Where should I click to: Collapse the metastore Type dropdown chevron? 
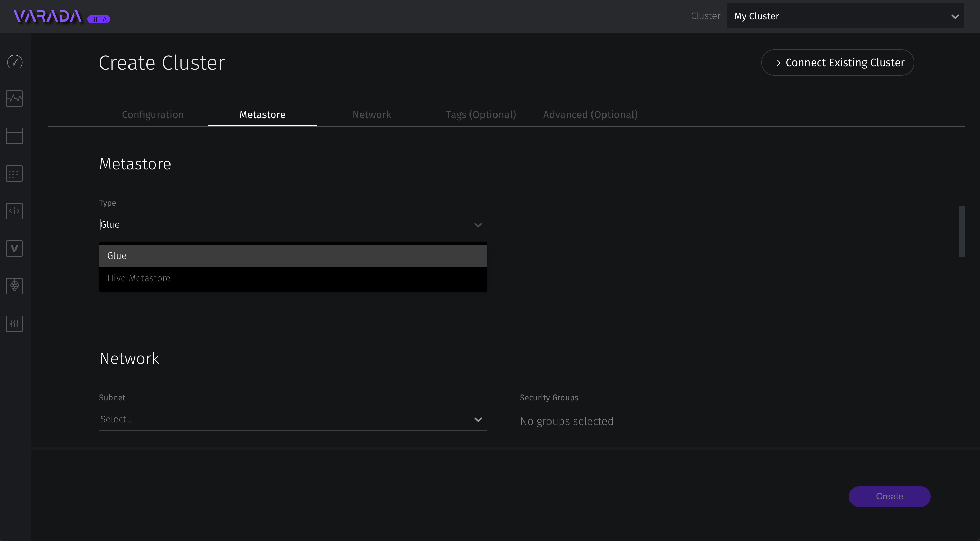[x=478, y=225]
